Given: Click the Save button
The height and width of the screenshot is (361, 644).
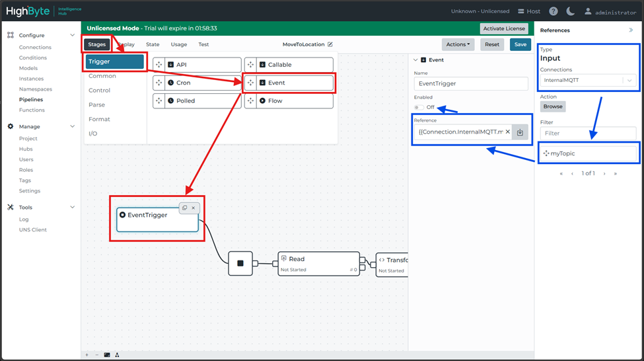Looking at the screenshot, I should coord(520,44).
